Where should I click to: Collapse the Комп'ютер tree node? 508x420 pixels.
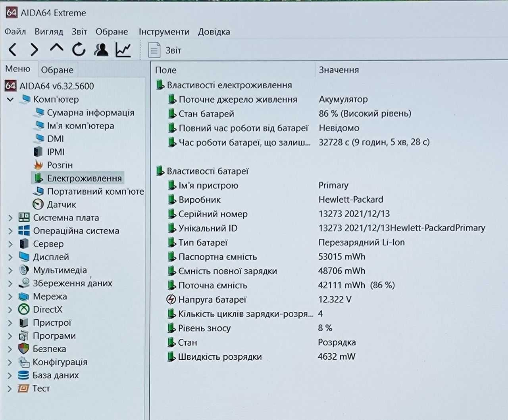point(10,99)
